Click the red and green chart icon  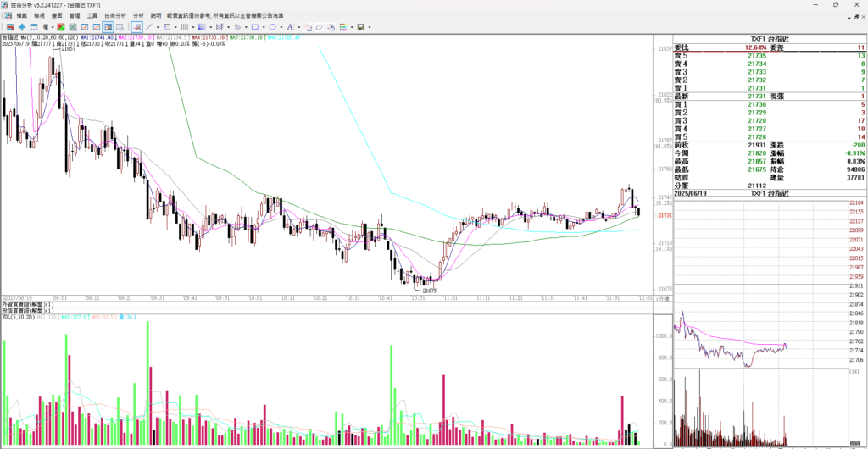(x=61, y=26)
